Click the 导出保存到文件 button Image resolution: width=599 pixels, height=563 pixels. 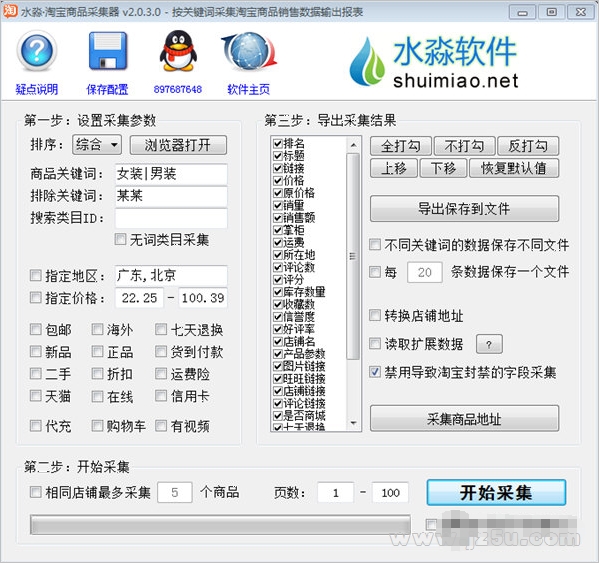coord(465,209)
